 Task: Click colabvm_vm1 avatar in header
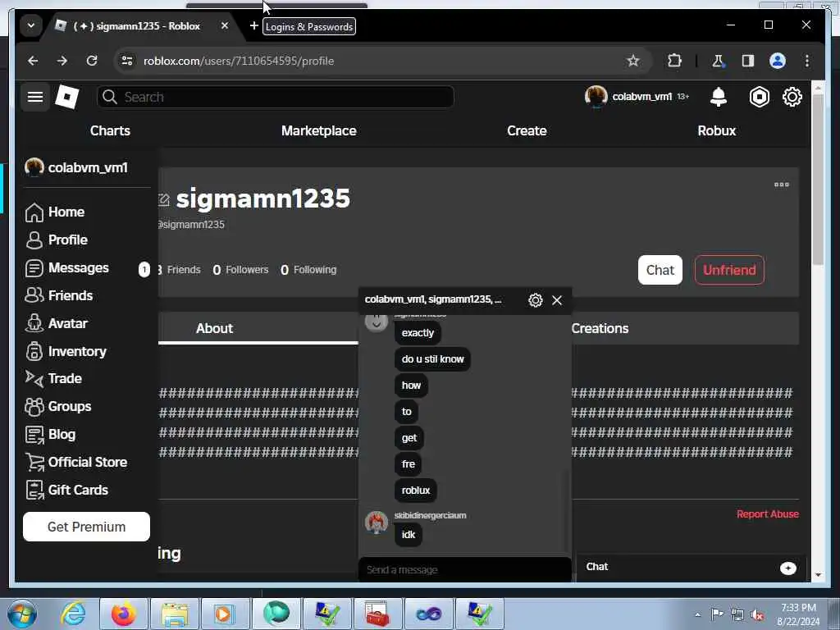pyautogui.click(x=596, y=97)
